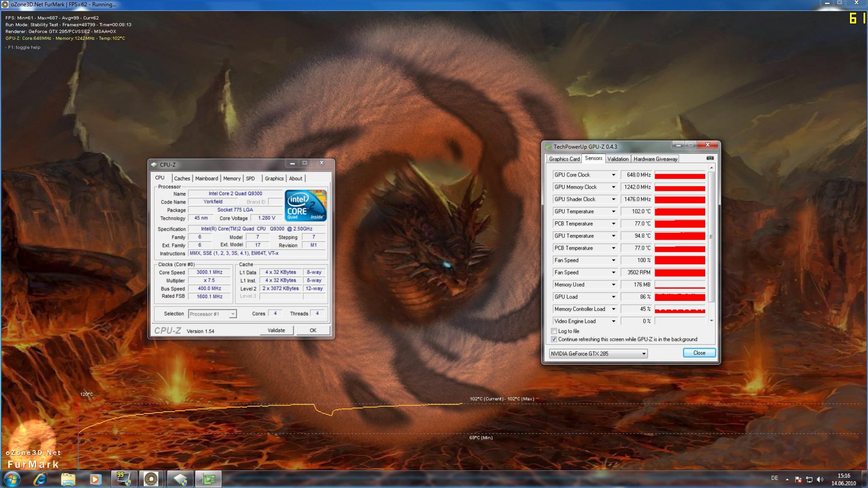This screenshot has height=488, width=868.
Task: Click the GPU-Z screenshot camera icon
Action: [x=710, y=158]
